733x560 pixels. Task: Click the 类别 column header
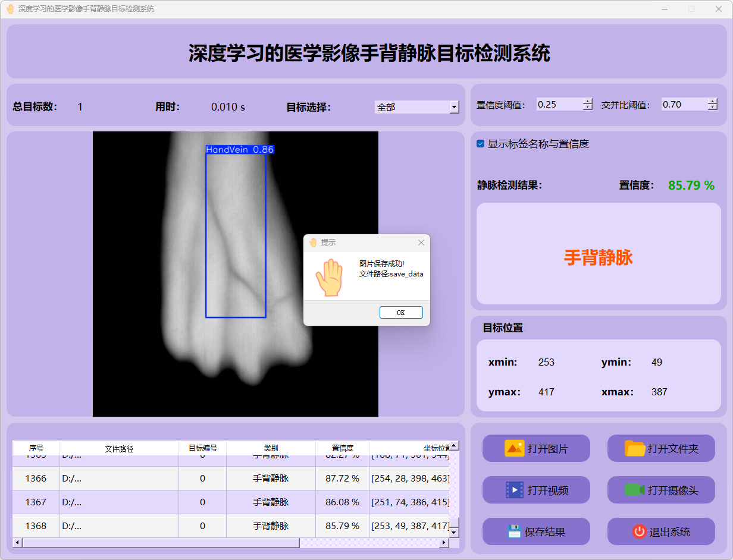point(271,448)
